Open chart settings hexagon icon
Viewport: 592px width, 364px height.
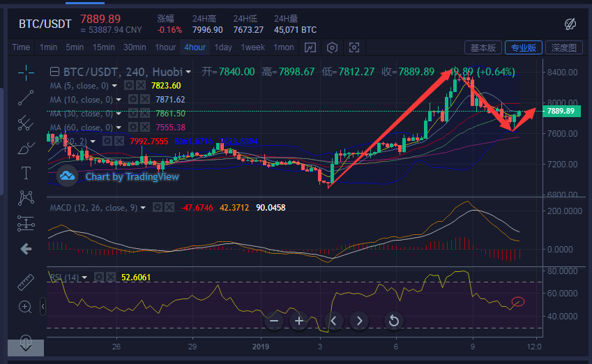coord(333,47)
